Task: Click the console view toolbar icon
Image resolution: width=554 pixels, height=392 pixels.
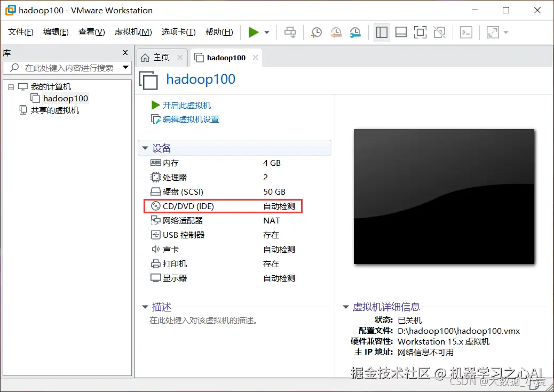Action: pyautogui.click(x=466, y=32)
